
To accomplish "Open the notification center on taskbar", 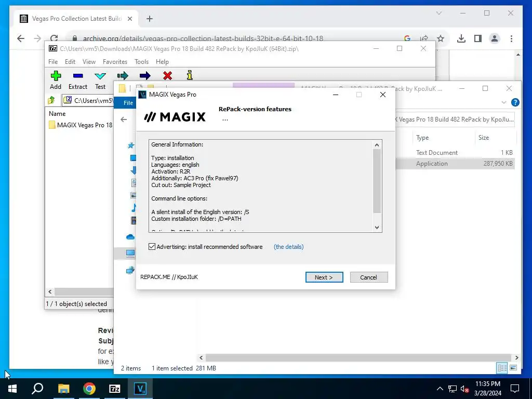I will pos(515,389).
